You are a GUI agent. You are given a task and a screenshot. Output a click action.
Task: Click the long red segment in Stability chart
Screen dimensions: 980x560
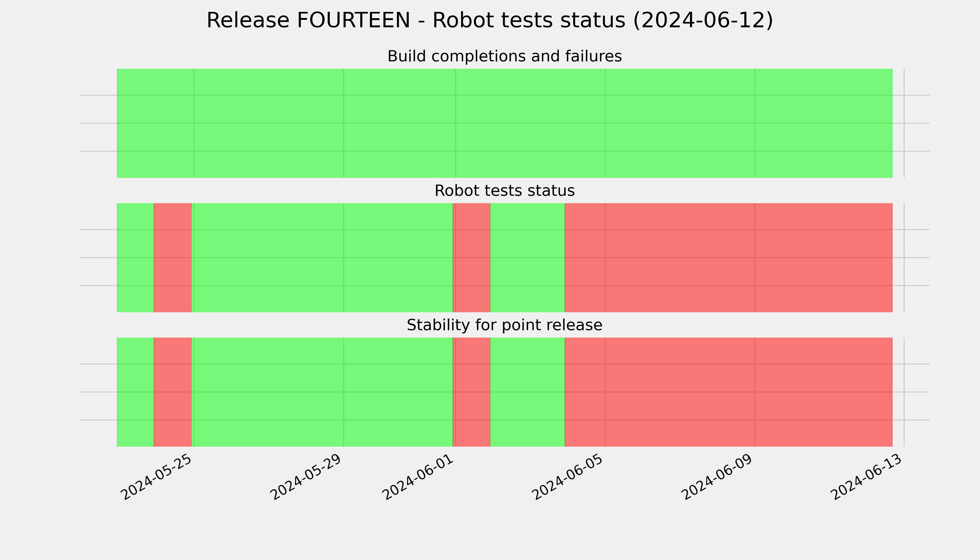pyautogui.click(x=728, y=392)
